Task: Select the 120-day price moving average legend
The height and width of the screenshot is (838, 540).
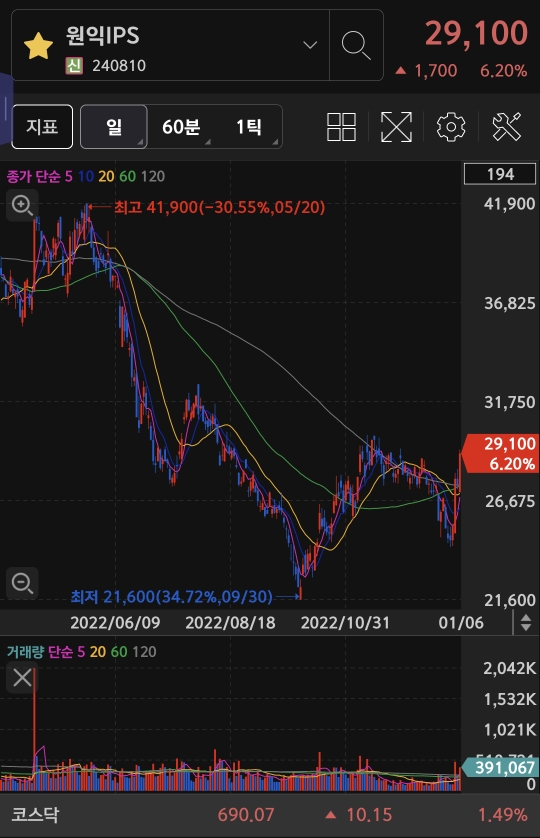Action: pyautogui.click(x=152, y=176)
